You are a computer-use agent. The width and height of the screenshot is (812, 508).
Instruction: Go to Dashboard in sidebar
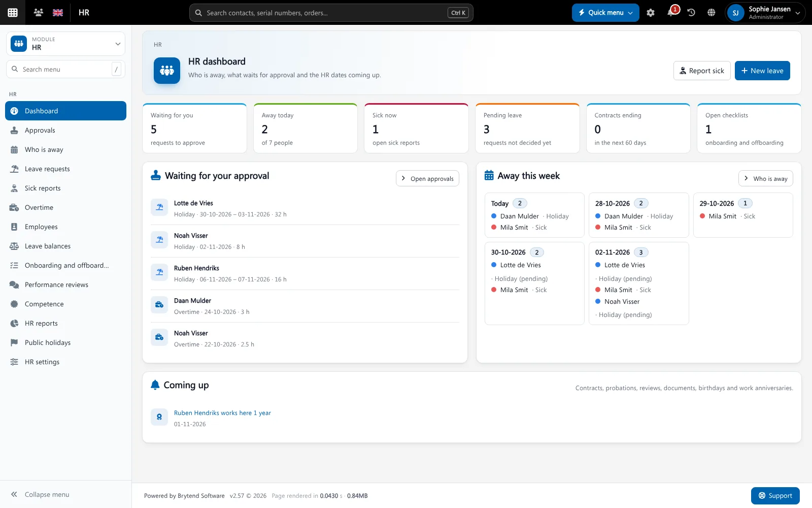tap(65, 111)
